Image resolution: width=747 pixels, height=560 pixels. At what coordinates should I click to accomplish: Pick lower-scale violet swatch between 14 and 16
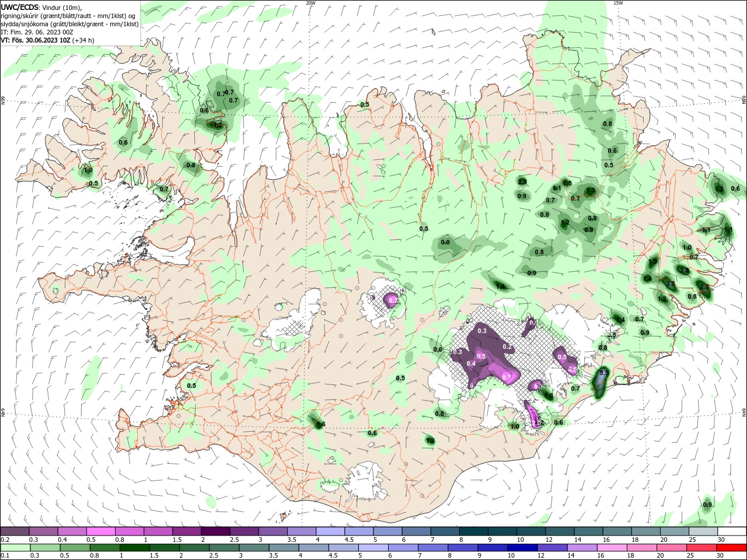(x=582, y=548)
